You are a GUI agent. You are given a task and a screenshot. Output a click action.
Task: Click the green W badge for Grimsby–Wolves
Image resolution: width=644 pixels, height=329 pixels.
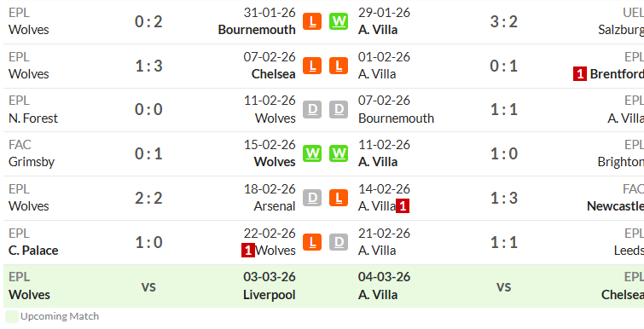(x=312, y=153)
